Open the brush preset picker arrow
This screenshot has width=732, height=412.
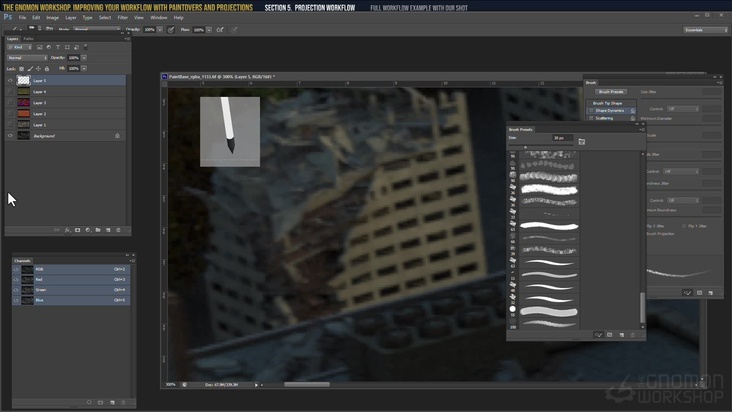(39, 29)
